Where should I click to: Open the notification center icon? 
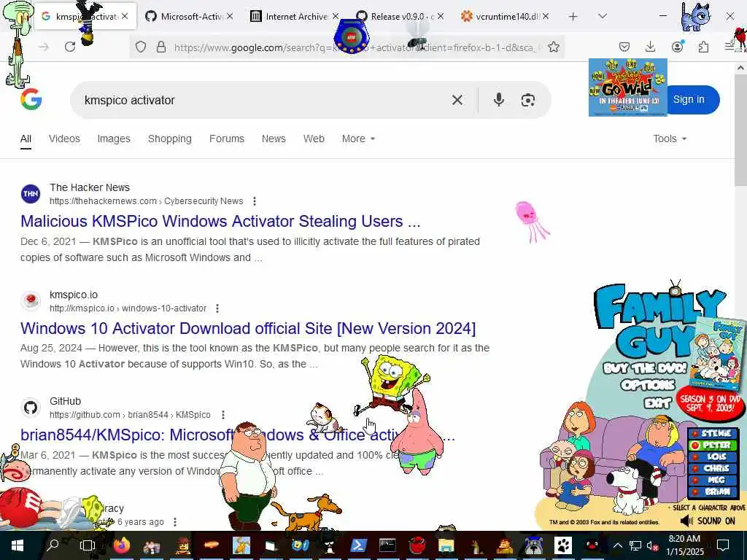pos(723,545)
